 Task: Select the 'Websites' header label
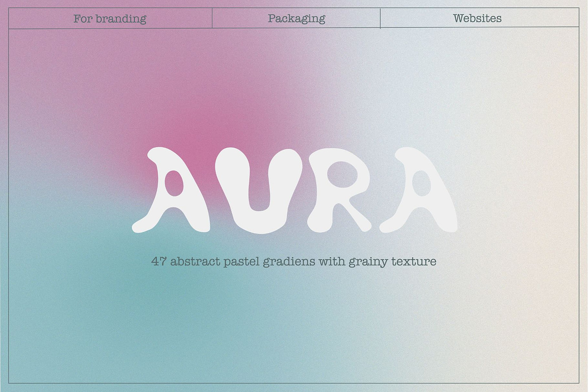click(477, 19)
